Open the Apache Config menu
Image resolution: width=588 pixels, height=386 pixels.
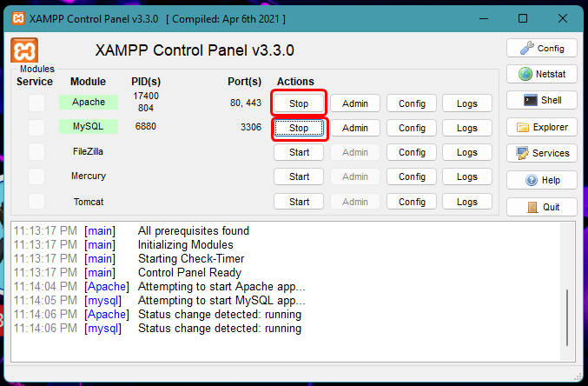[x=412, y=103]
